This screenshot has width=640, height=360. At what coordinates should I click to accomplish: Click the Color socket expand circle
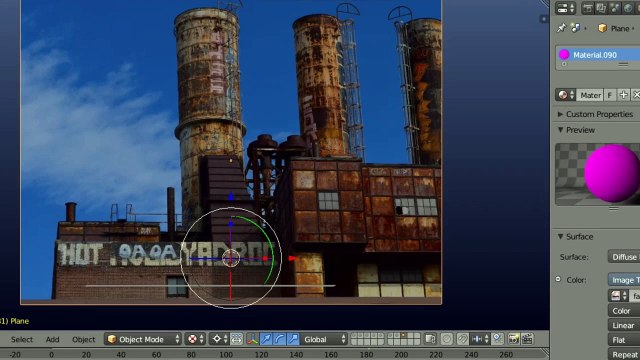pyautogui.click(x=558, y=279)
